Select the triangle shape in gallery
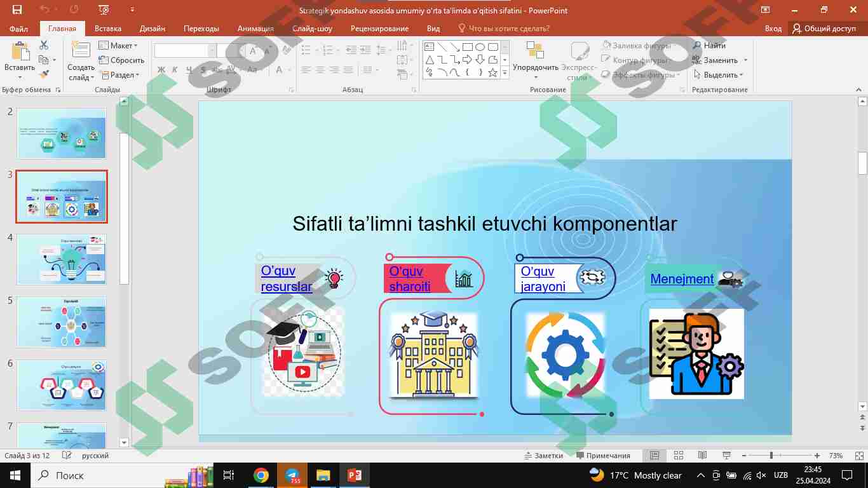 429,60
